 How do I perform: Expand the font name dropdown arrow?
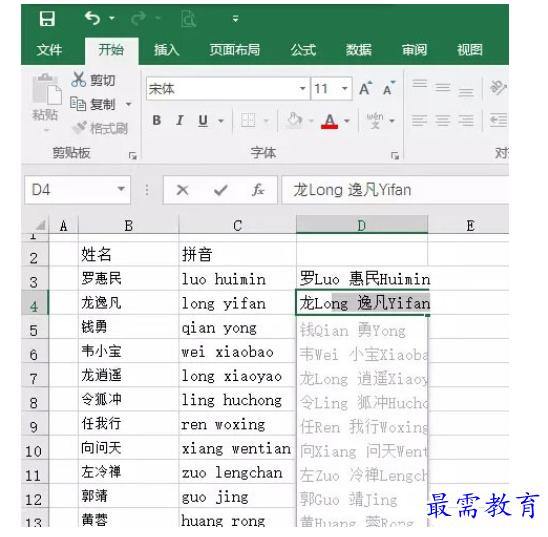tap(303, 88)
